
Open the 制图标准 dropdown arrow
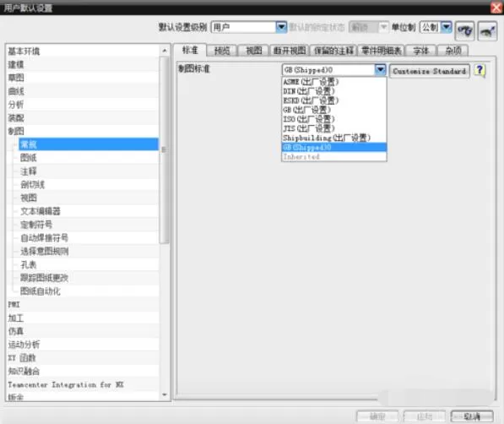380,70
